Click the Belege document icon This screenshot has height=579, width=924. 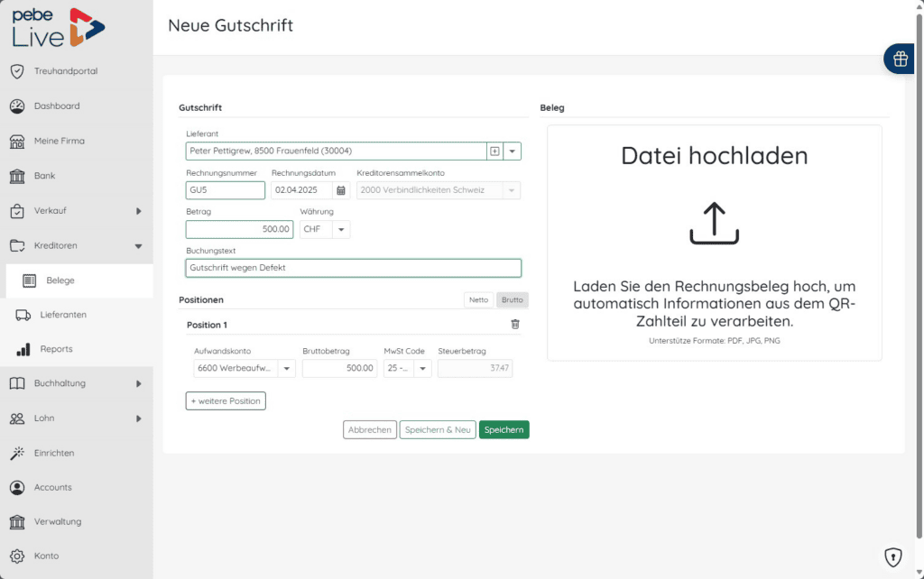(x=30, y=281)
